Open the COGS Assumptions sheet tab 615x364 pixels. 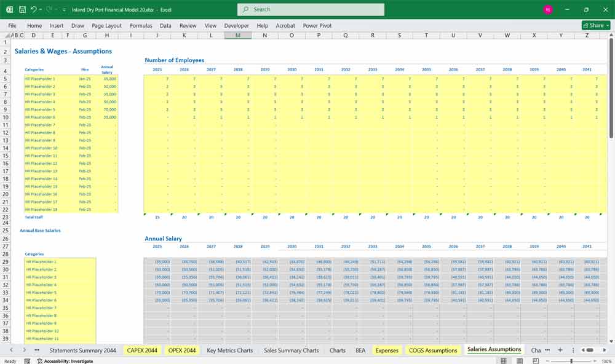434,350
